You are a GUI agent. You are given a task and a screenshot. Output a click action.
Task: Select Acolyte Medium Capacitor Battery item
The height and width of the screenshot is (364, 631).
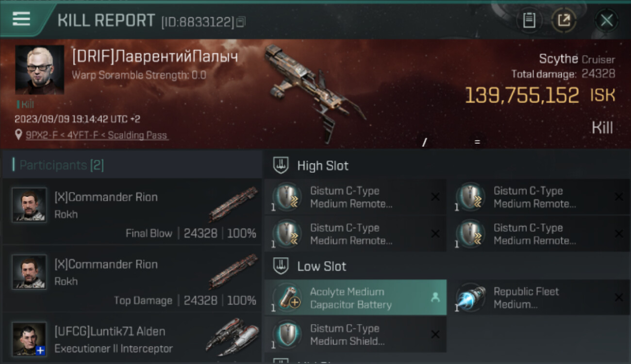[x=356, y=298]
